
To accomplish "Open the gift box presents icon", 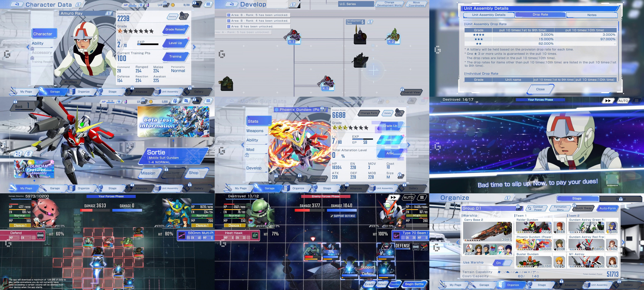I will [x=175, y=101].
